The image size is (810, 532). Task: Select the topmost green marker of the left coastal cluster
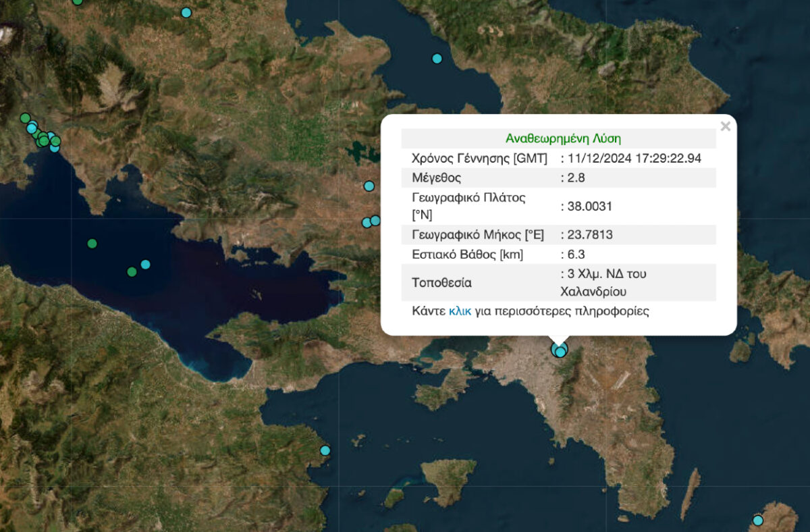pos(25,118)
